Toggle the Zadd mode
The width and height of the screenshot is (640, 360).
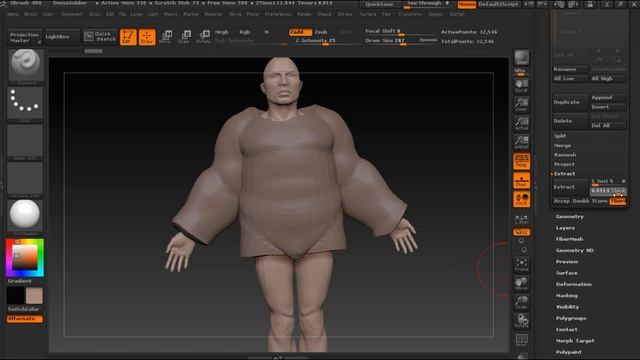[x=300, y=32]
